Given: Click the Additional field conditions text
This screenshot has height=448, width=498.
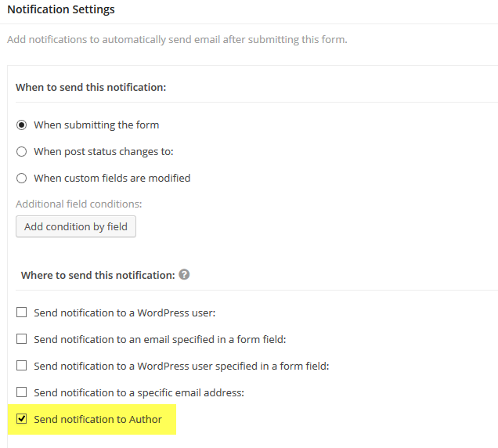Looking at the screenshot, I should pos(79,204).
